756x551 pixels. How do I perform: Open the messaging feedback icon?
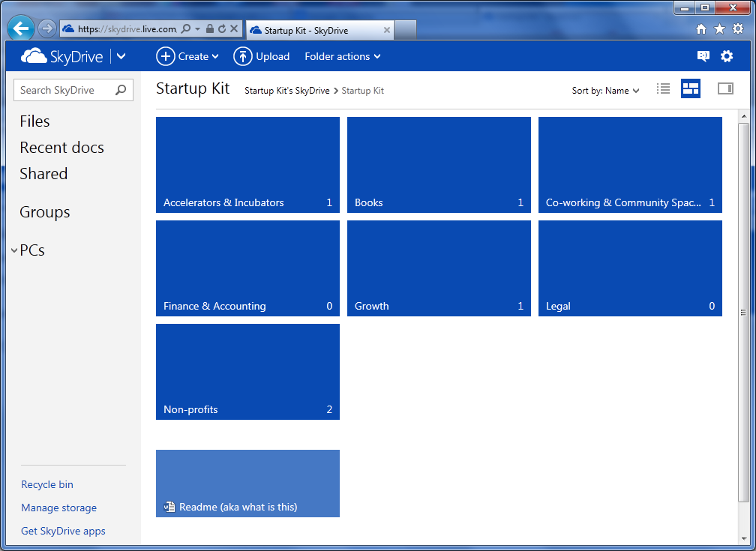703,56
